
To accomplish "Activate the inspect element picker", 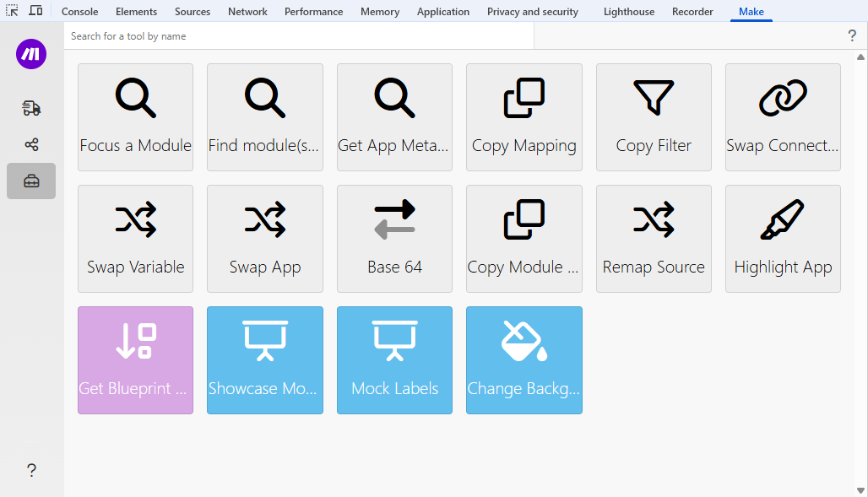I will [x=13, y=11].
